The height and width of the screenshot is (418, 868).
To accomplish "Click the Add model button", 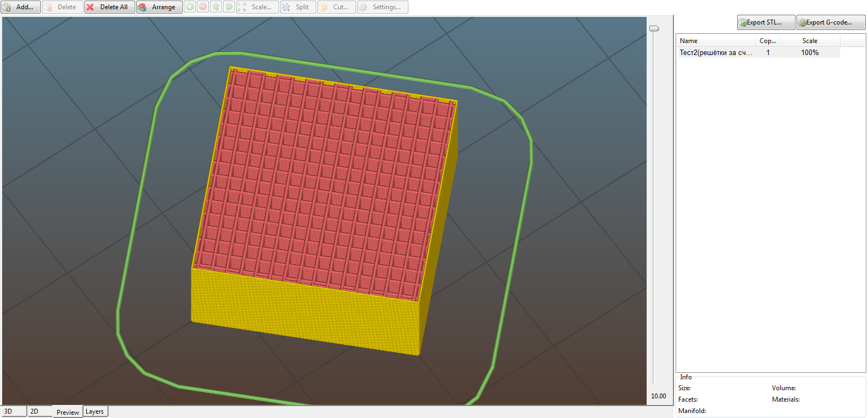I will click(21, 7).
